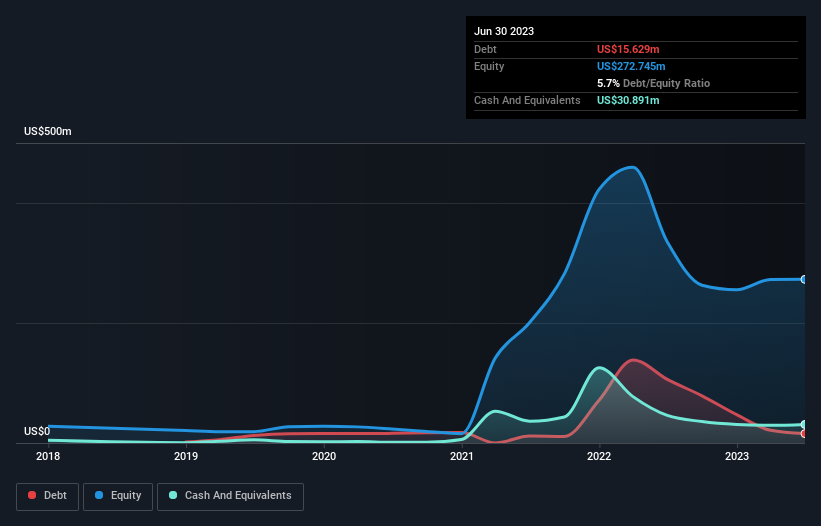Click the blue Equity legend dot
Screen dimensions: 821x526
pos(99,495)
